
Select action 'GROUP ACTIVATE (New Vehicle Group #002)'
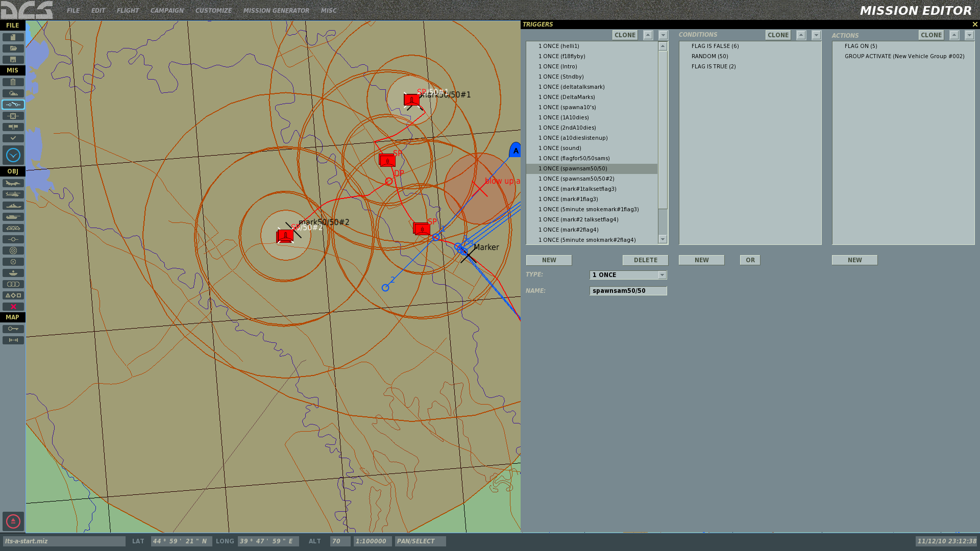coord(903,56)
